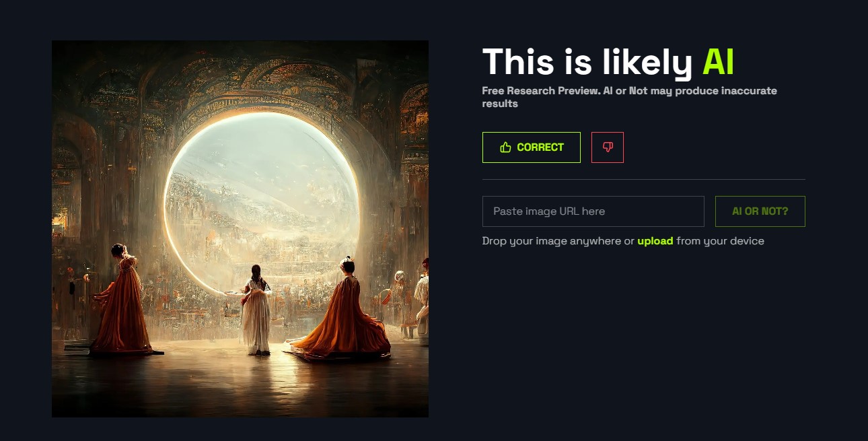
Task: Click the AI OR NOT? button
Action: 760,211
